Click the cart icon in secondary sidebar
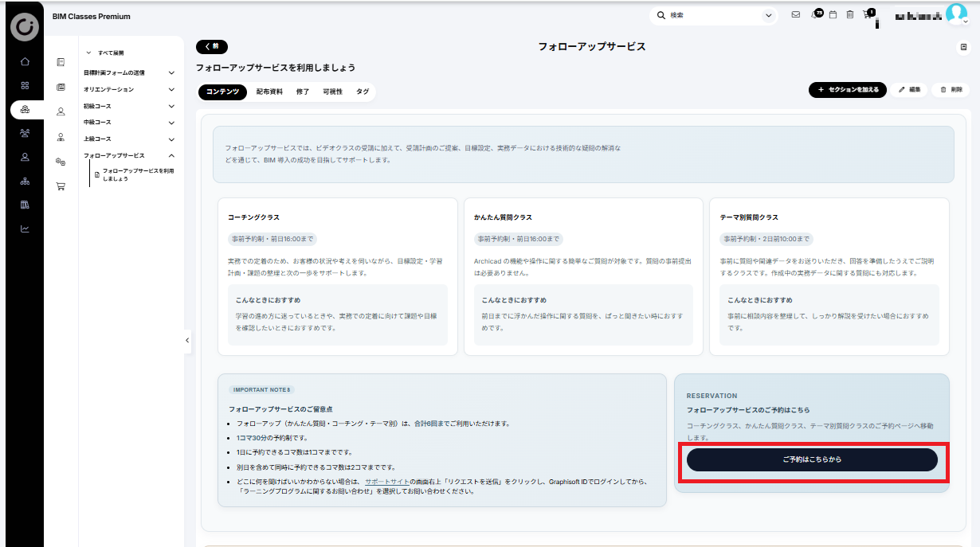The height and width of the screenshot is (547, 980). [61, 186]
